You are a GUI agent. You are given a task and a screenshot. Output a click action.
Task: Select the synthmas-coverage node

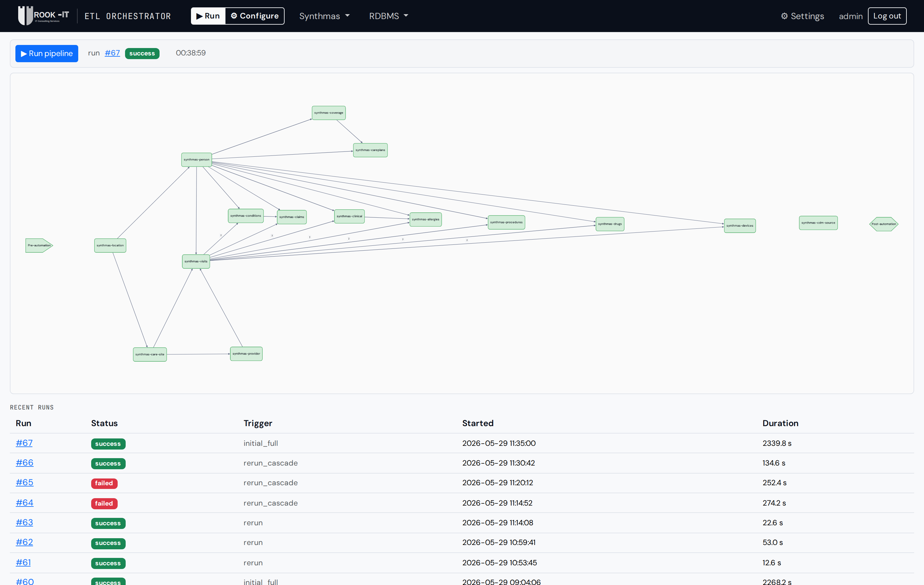(x=328, y=113)
